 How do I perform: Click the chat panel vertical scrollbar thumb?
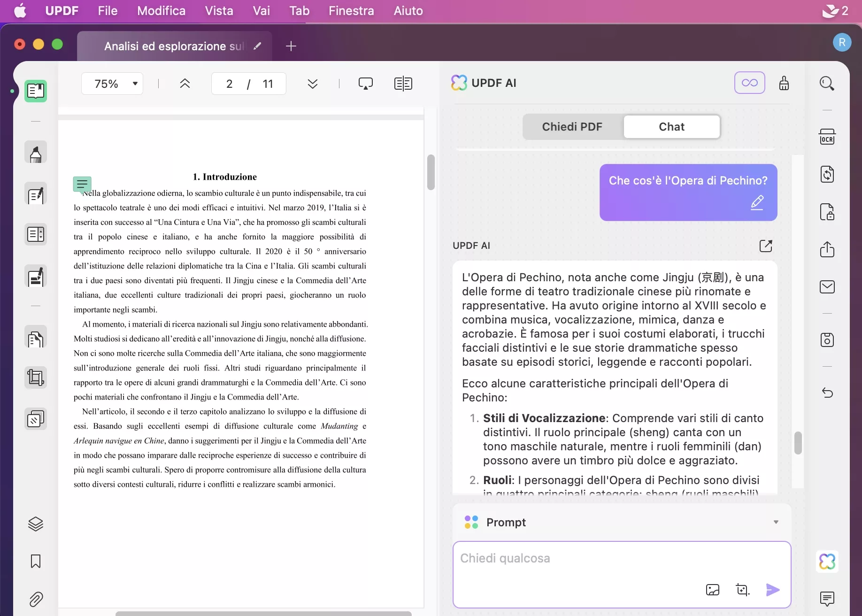[798, 443]
